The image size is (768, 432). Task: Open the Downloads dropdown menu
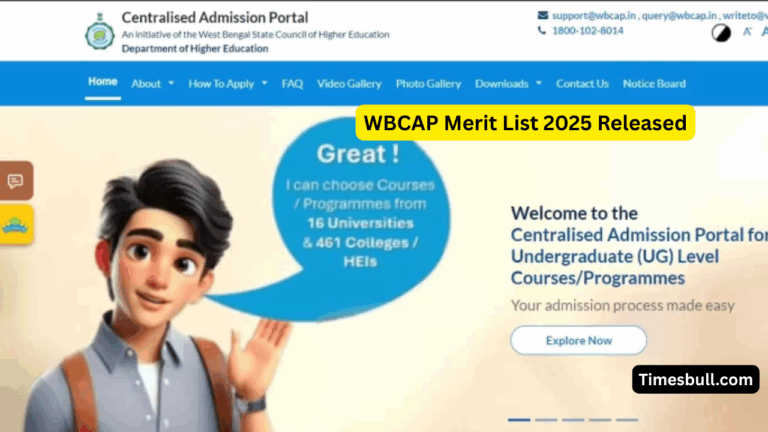tap(508, 84)
